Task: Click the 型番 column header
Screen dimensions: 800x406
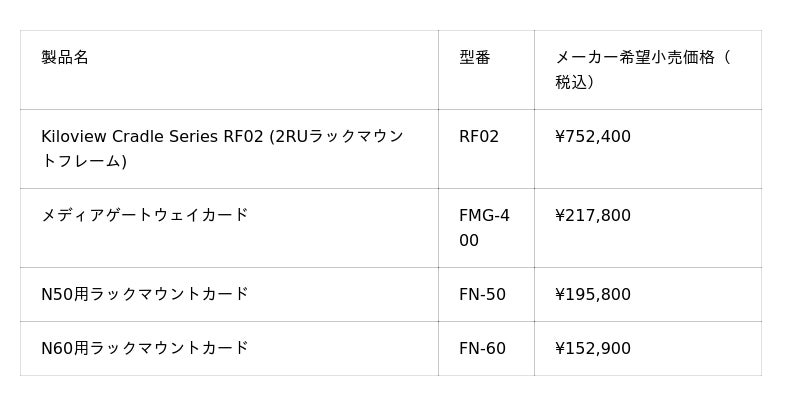Action: 474,58
